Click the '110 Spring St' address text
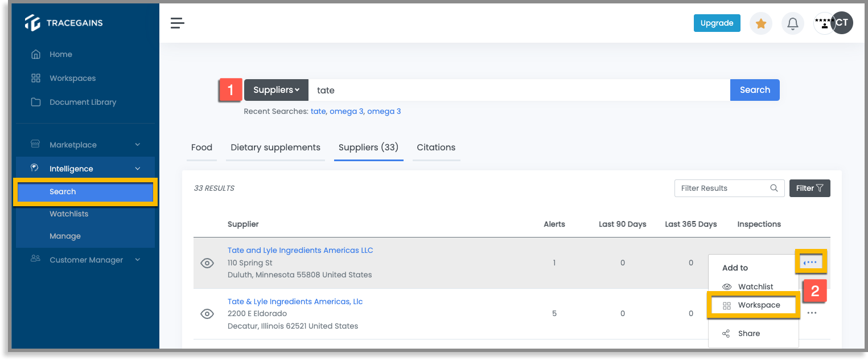 (x=250, y=263)
